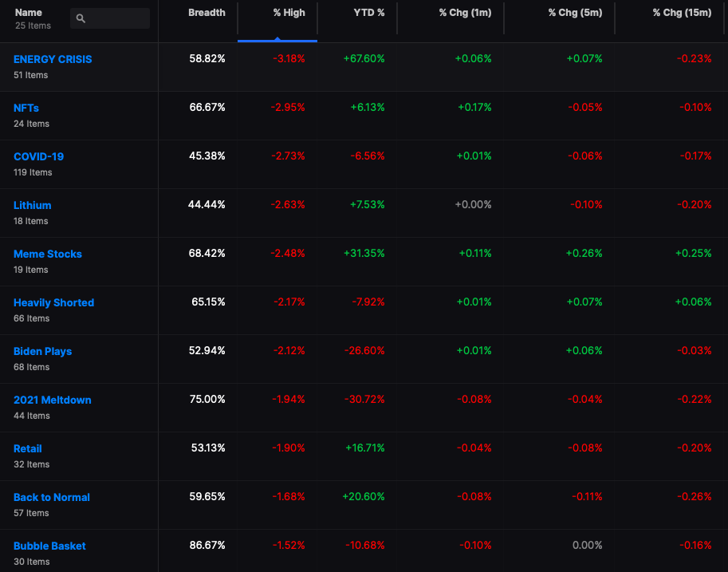
Task: Sort by % Chg (15m) header
Action: click(682, 13)
